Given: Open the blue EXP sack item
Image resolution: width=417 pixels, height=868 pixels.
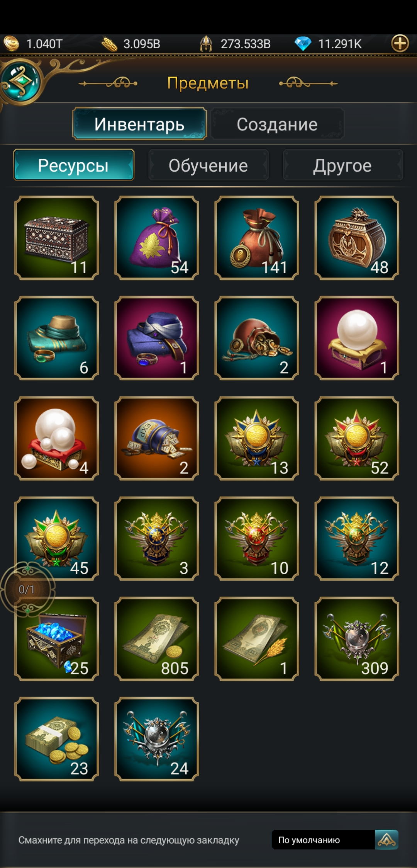Looking at the screenshot, I should click(156, 438).
